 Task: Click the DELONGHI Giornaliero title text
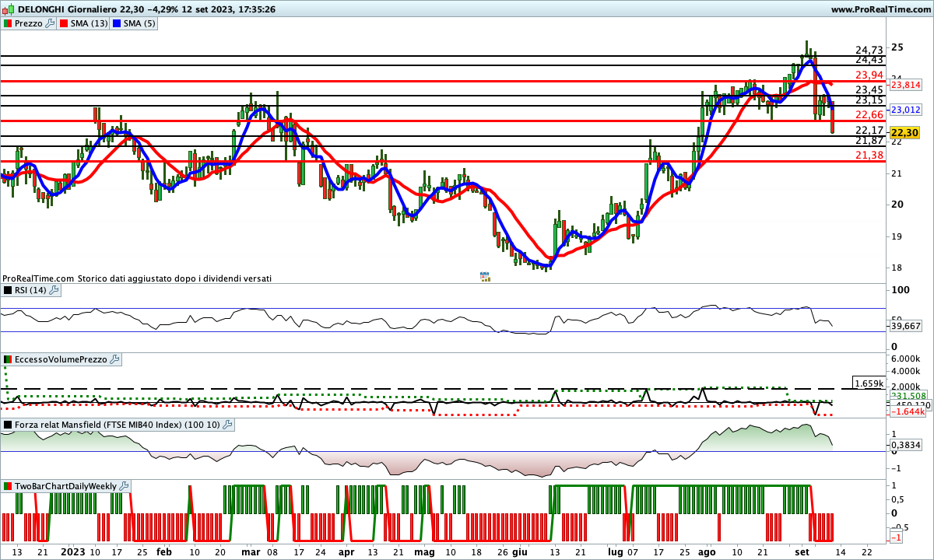point(67,9)
